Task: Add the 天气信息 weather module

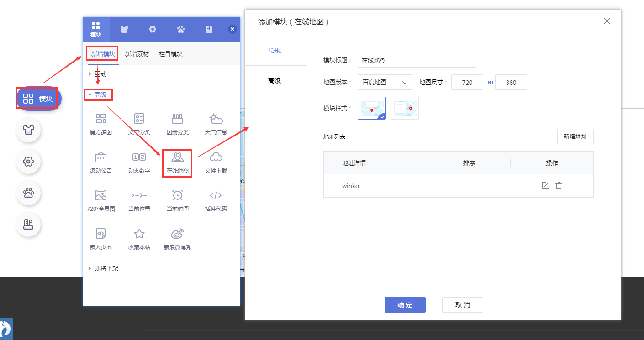Action: click(x=216, y=125)
